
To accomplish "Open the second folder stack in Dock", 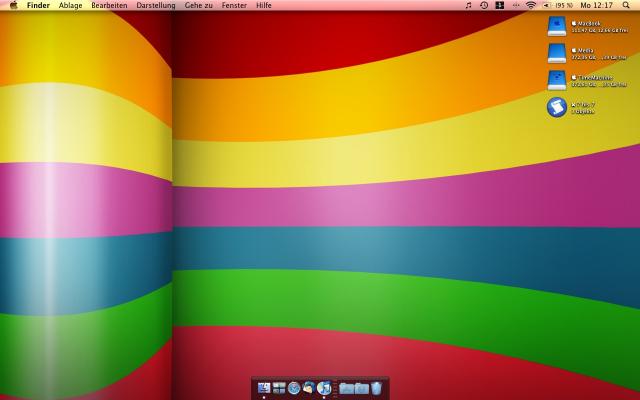I will click(x=362, y=388).
